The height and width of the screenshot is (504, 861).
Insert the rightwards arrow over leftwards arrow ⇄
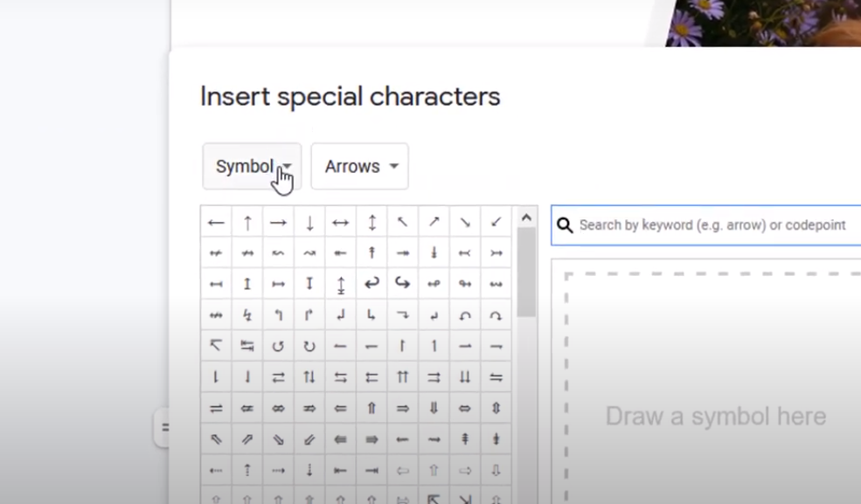[x=278, y=376]
